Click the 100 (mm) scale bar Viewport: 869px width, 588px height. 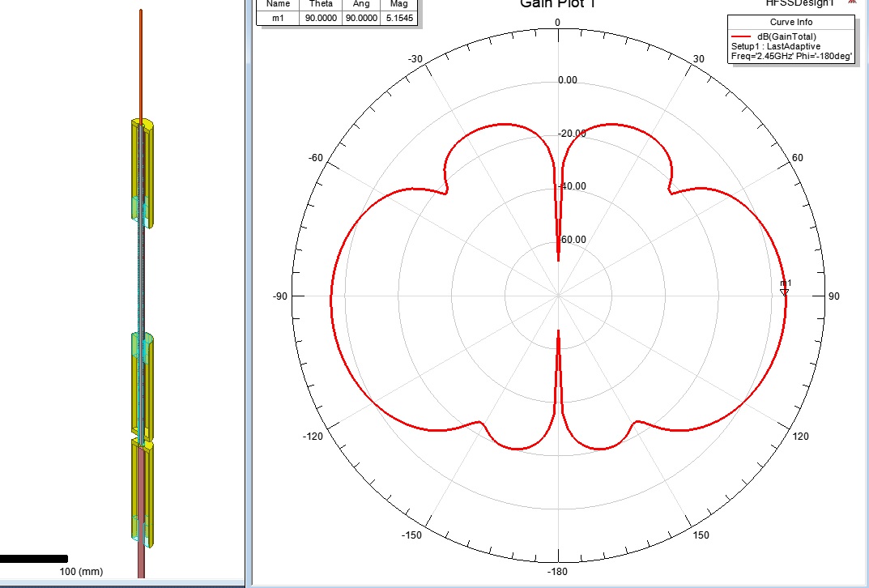pyautogui.click(x=34, y=558)
